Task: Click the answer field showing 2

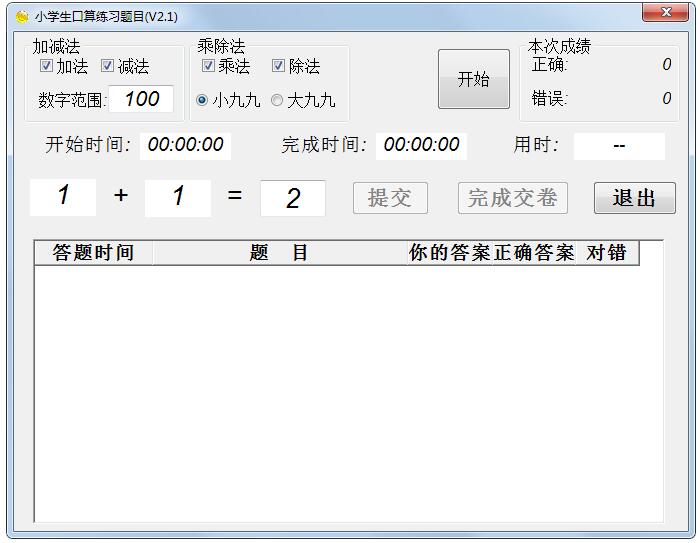Action: tap(293, 198)
